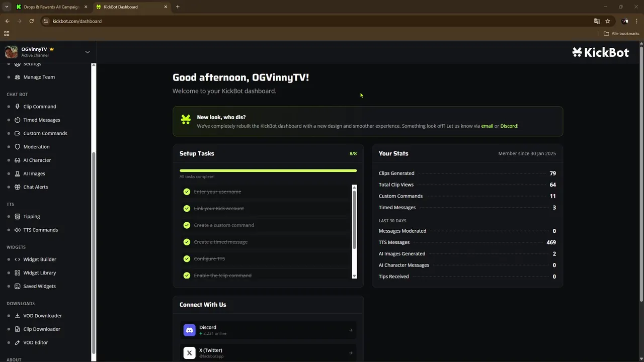The image size is (644, 362).
Task: Click the Timed Messages clock icon
Action: (18, 120)
